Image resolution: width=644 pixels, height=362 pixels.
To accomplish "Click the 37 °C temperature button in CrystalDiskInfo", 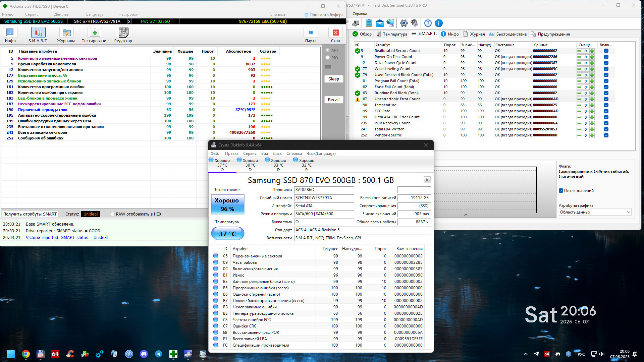I will 227,234.
